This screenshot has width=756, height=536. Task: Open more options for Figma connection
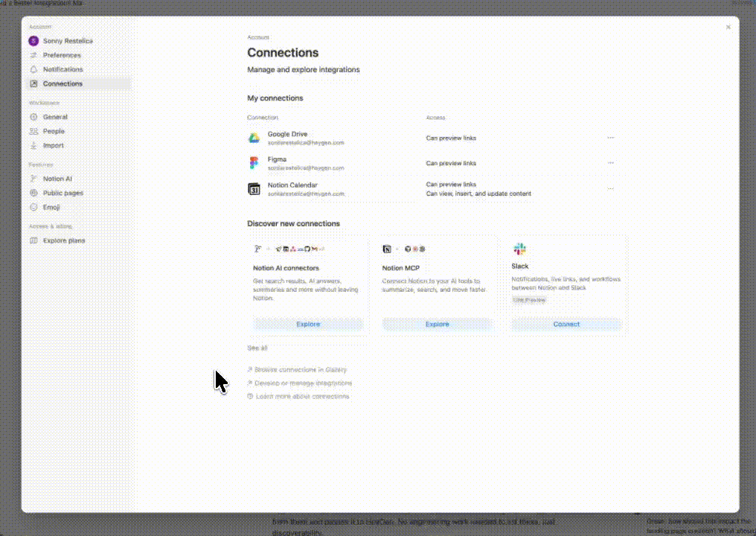point(611,163)
